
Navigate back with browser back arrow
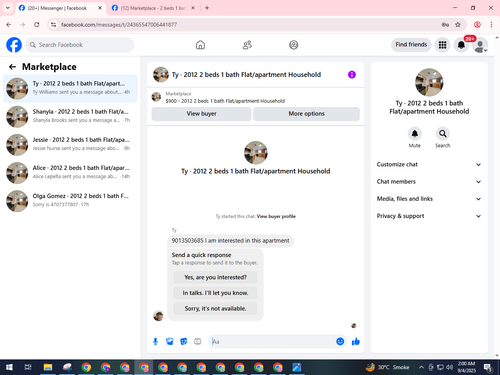click(9, 25)
